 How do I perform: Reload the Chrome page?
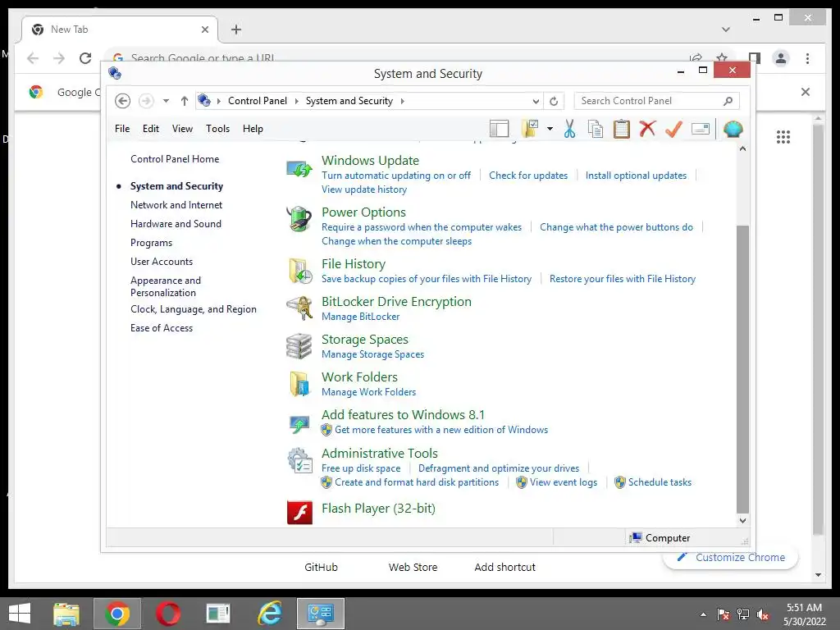85,58
